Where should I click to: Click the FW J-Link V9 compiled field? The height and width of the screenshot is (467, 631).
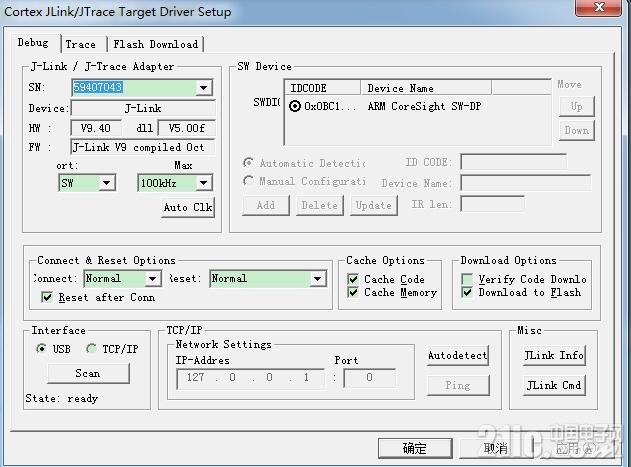point(143,147)
